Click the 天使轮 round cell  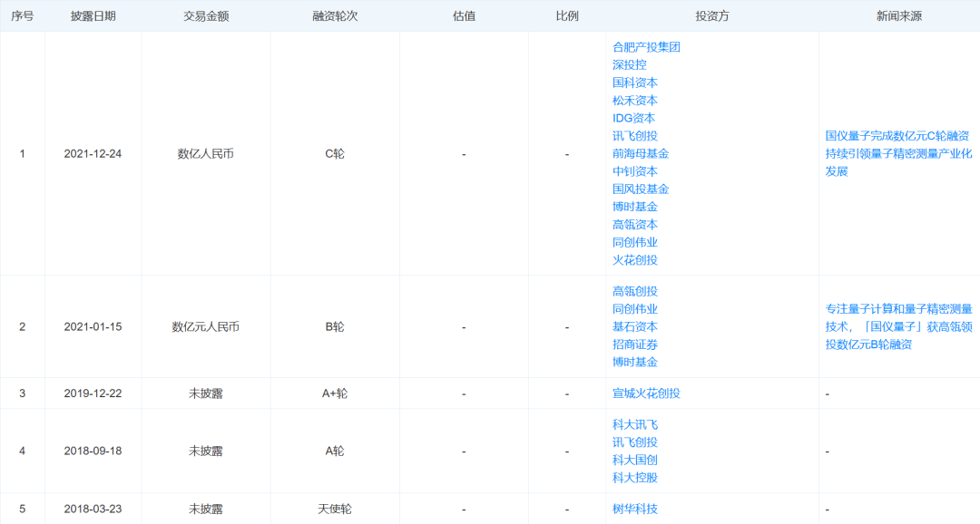(334, 509)
